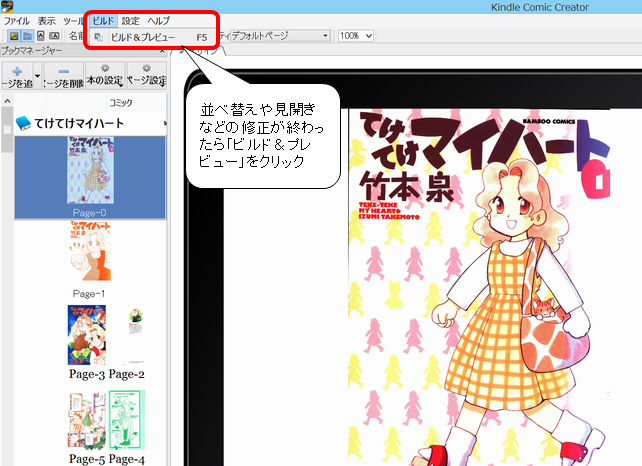This screenshot has width=642, height=466.
Task: Select the てけてけマイハート book item
Action: click(x=90, y=123)
